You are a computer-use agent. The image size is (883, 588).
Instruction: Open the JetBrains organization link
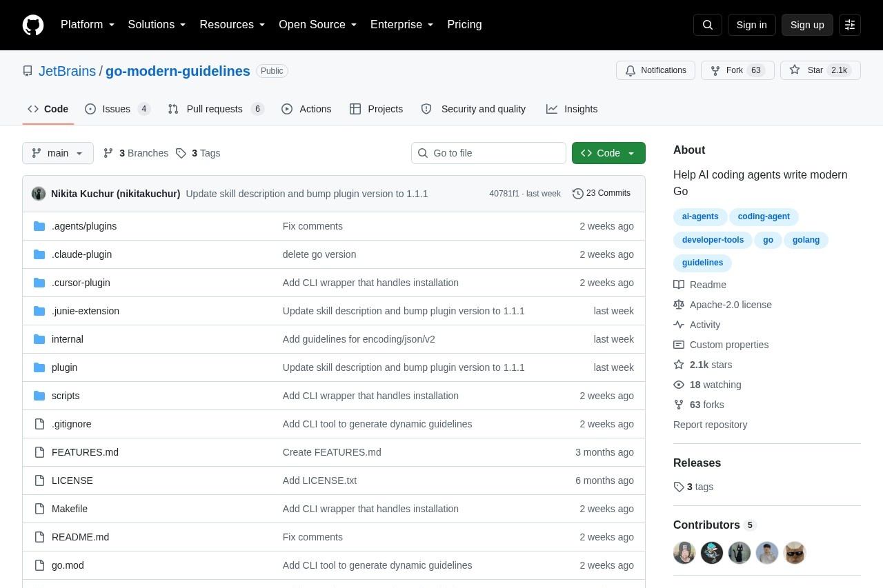(x=67, y=71)
